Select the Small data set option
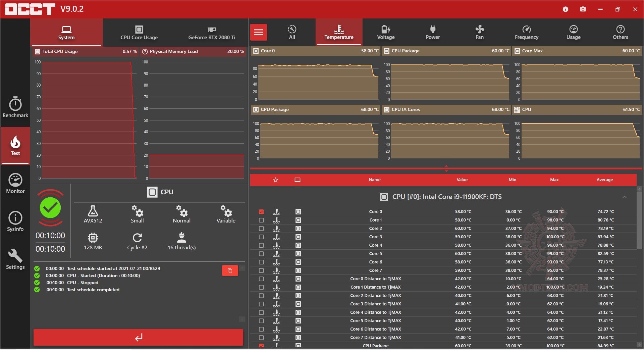 pyautogui.click(x=137, y=214)
